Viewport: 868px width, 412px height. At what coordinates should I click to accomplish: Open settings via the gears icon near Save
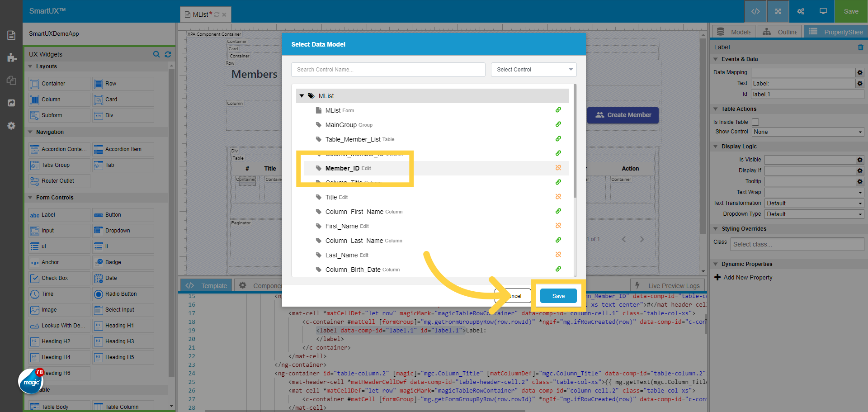coord(800,11)
